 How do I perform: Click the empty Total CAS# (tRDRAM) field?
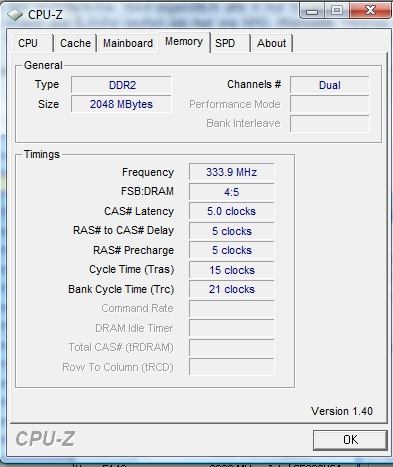pos(231,348)
